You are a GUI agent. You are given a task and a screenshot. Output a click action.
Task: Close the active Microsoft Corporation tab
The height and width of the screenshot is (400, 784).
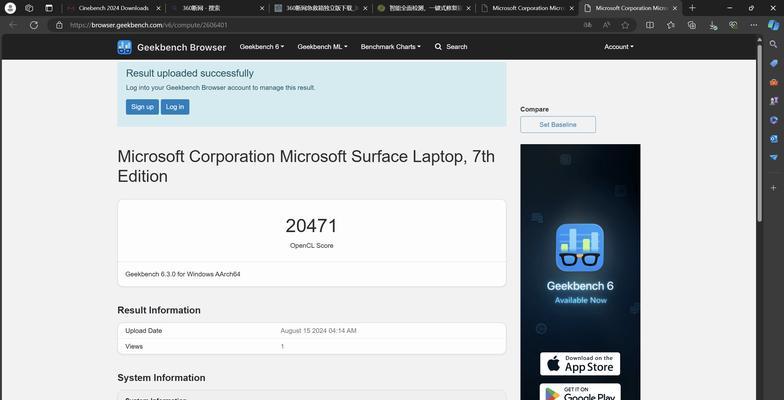pos(675,8)
